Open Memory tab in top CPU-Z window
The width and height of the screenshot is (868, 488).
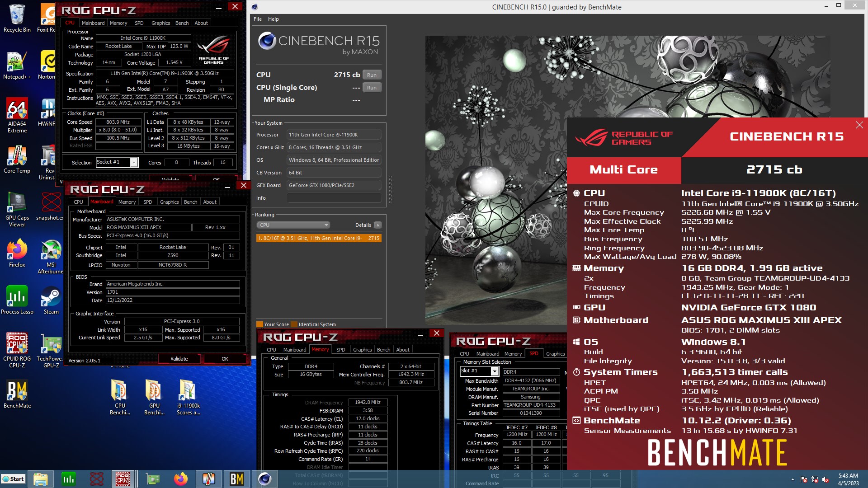click(x=118, y=23)
